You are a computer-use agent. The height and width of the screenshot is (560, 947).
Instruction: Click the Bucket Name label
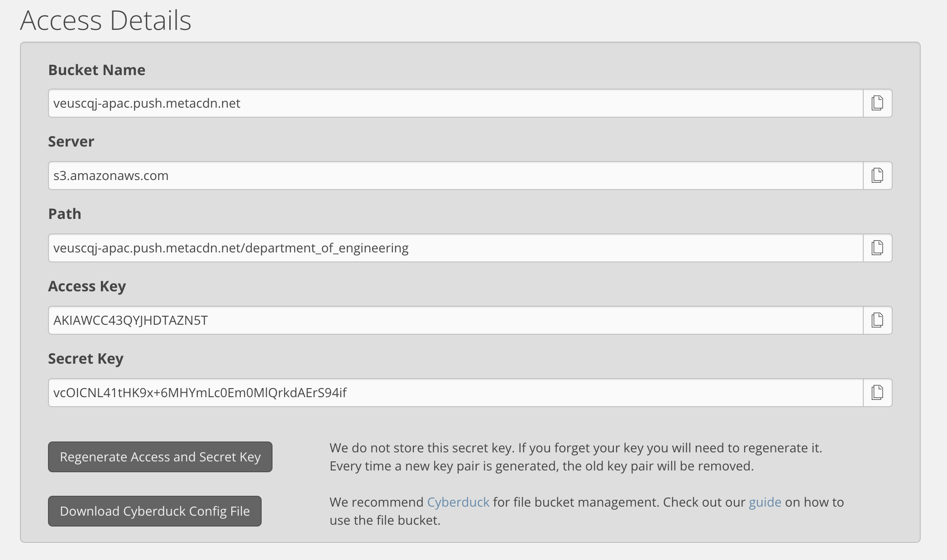pyautogui.click(x=97, y=70)
